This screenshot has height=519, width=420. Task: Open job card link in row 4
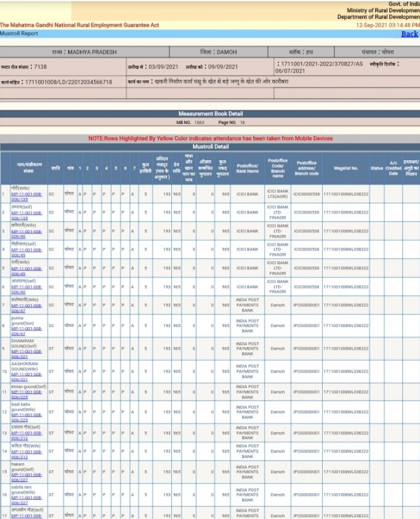click(x=27, y=252)
